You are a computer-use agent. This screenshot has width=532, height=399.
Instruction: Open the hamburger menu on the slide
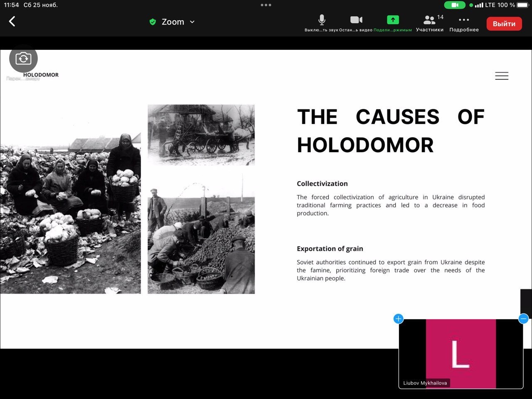pos(502,76)
